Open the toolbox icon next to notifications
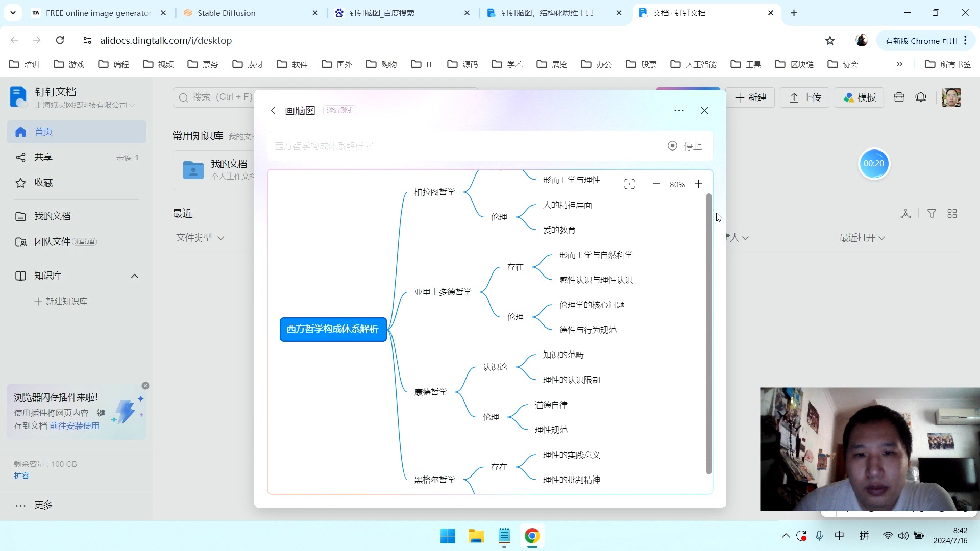980x551 pixels. coord(899,97)
